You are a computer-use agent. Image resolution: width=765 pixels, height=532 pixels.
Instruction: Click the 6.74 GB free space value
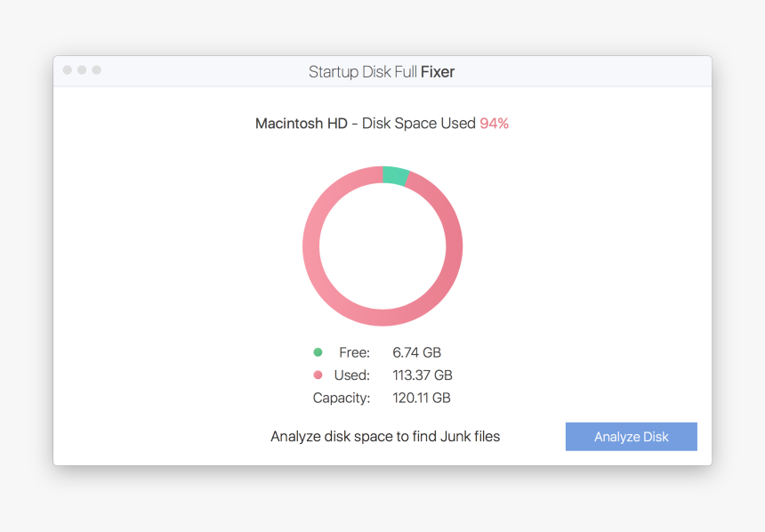pos(416,352)
